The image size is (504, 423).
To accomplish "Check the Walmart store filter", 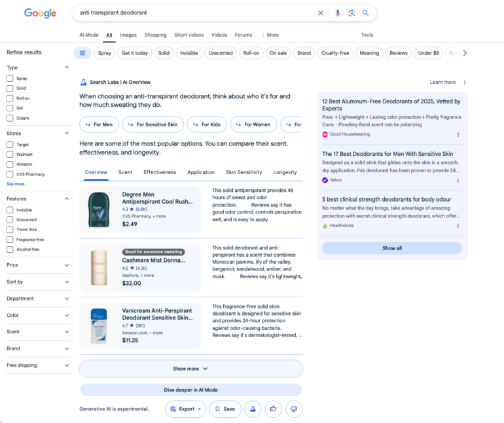I will (x=10, y=155).
